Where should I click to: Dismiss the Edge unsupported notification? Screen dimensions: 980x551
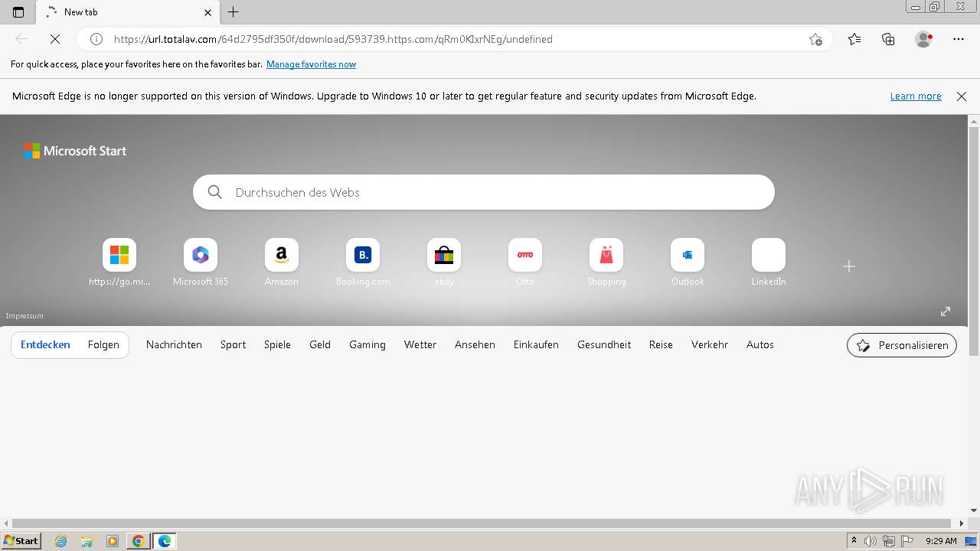(x=962, y=96)
